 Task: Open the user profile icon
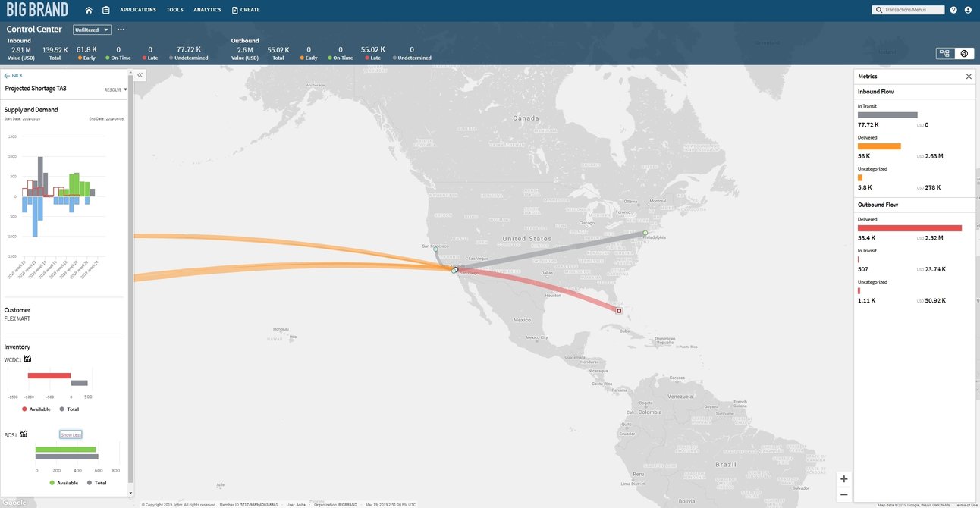point(968,10)
